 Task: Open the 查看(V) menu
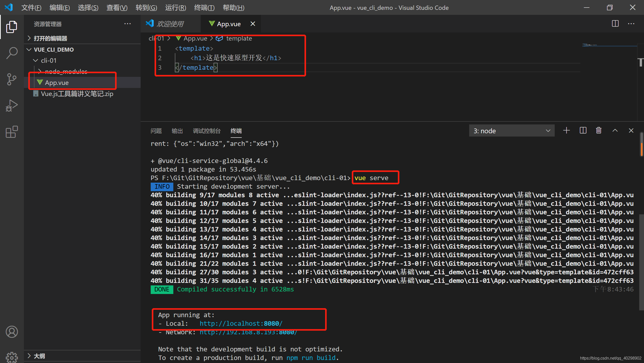117,8
